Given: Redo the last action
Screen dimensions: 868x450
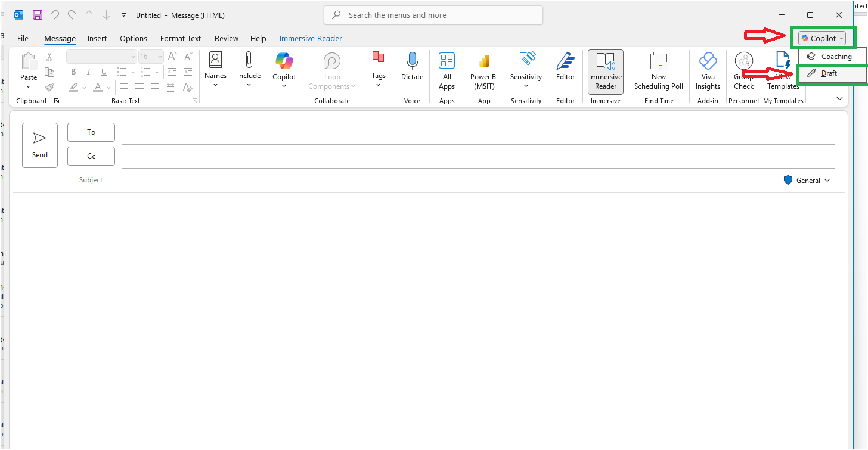Looking at the screenshot, I should pos(72,15).
